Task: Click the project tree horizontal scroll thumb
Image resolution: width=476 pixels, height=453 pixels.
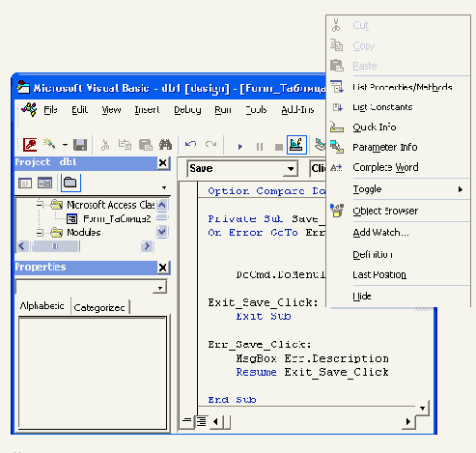Action: click(x=55, y=246)
